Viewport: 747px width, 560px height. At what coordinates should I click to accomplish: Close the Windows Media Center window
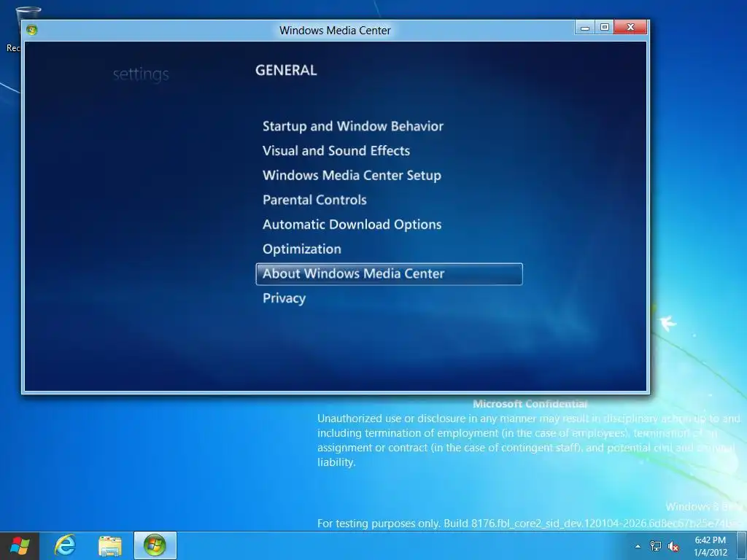pos(630,28)
